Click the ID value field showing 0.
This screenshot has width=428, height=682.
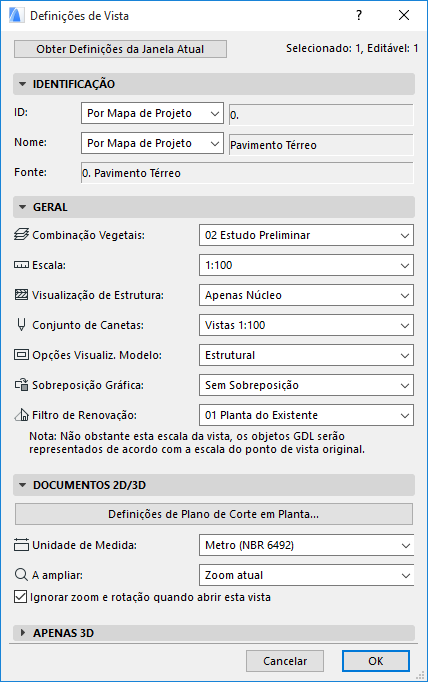321,115
